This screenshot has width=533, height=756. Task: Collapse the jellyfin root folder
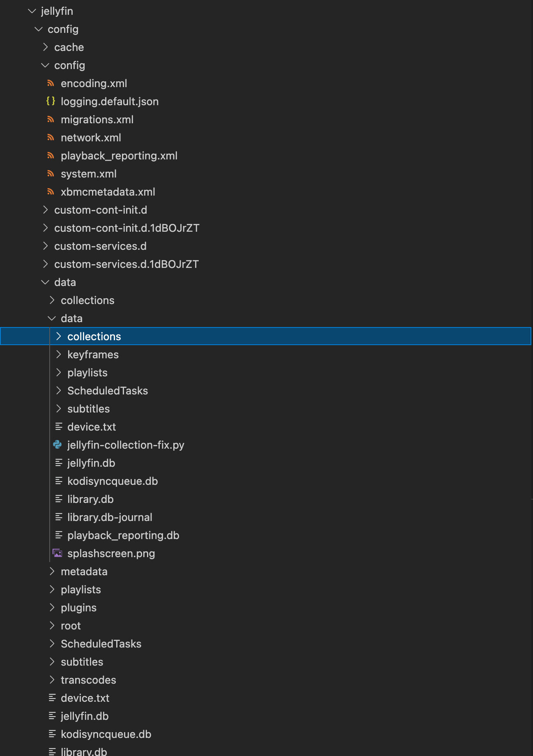tap(32, 11)
